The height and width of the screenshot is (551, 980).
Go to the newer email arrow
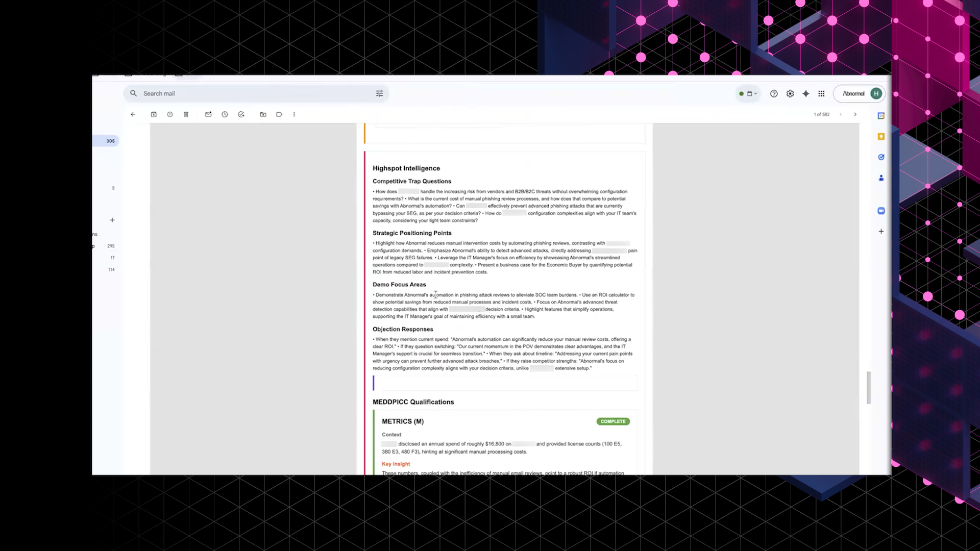click(841, 114)
